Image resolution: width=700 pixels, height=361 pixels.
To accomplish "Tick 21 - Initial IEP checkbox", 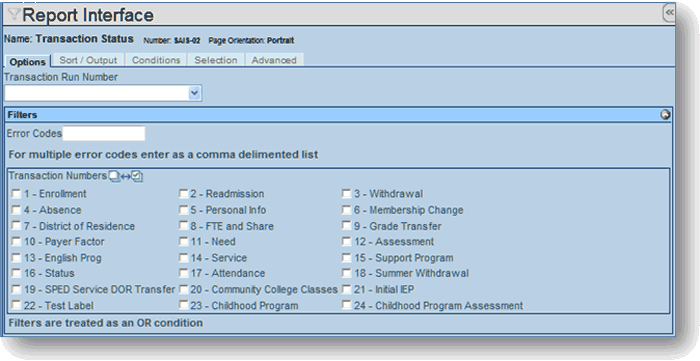I will pos(346,289).
